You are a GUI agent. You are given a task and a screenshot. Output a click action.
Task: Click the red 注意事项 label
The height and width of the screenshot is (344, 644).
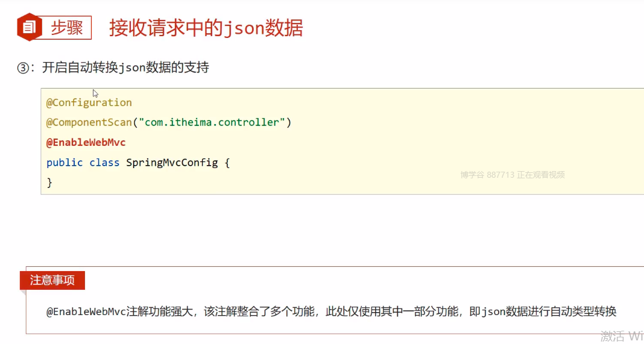point(52,280)
